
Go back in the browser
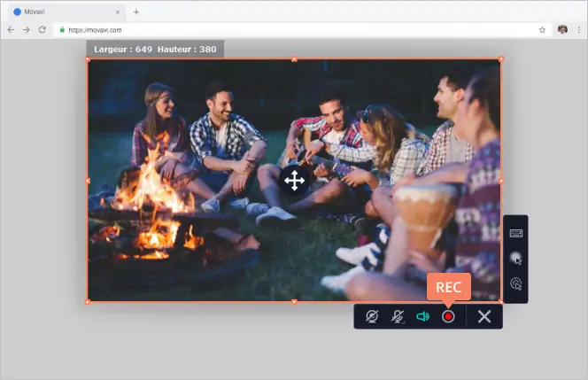(11, 29)
